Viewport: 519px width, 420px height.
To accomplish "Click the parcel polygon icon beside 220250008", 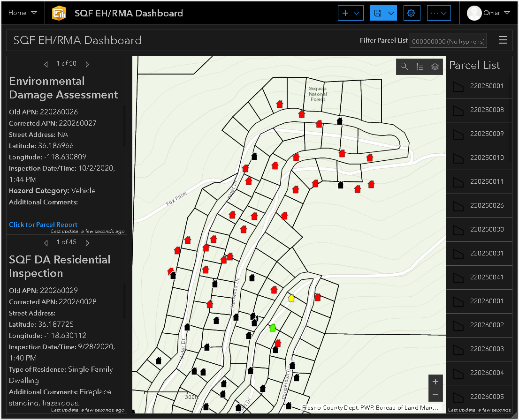I will tap(458, 111).
